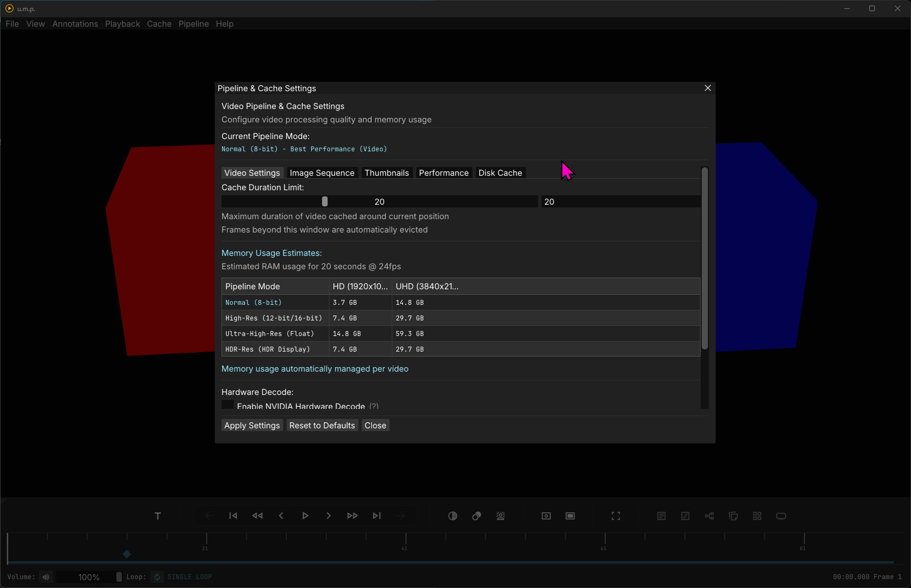The image size is (911, 588).
Task: Toggle the single loop mode button
Action: 157,577
